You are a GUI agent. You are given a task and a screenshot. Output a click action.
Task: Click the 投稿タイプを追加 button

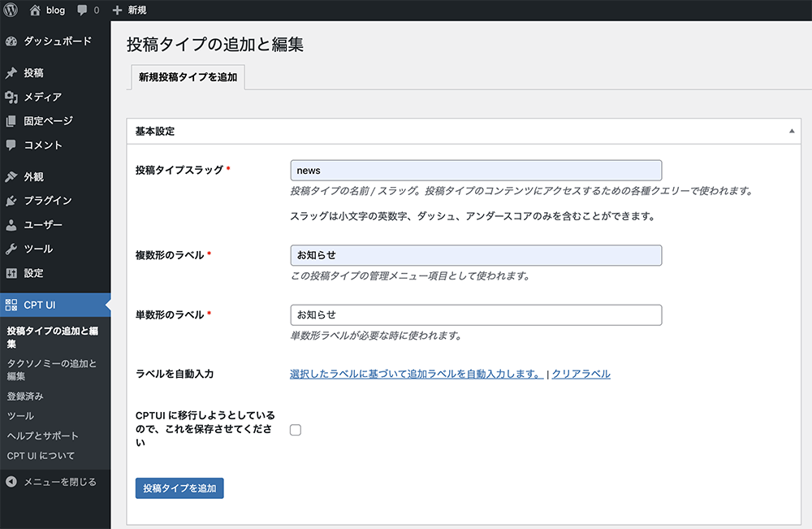[179, 488]
